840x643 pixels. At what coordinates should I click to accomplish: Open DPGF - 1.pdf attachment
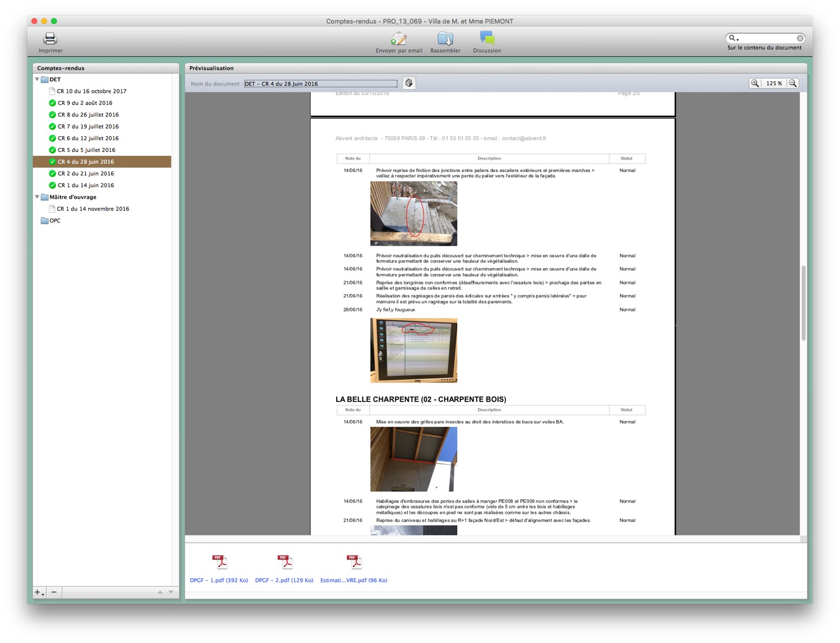coord(219,581)
